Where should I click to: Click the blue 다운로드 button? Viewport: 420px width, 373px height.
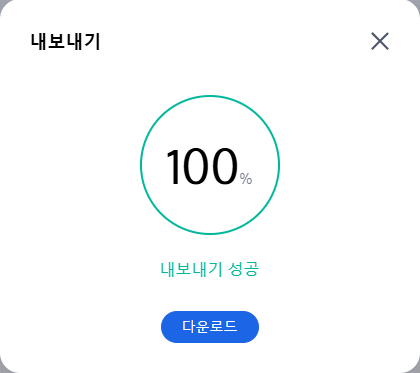click(210, 327)
